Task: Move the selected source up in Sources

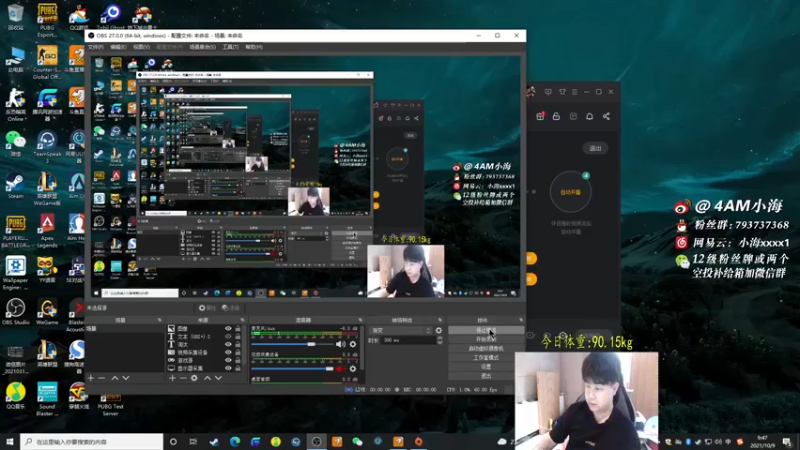Action: (x=207, y=378)
